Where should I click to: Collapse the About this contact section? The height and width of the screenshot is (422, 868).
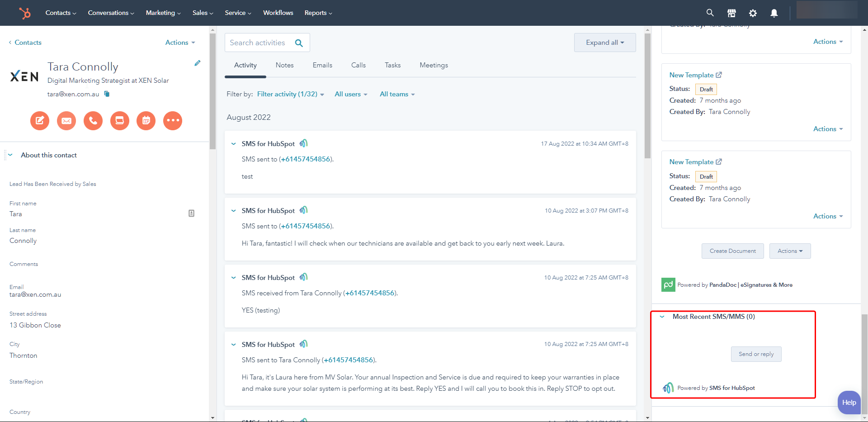pyautogui.click(x=10, y=155)
